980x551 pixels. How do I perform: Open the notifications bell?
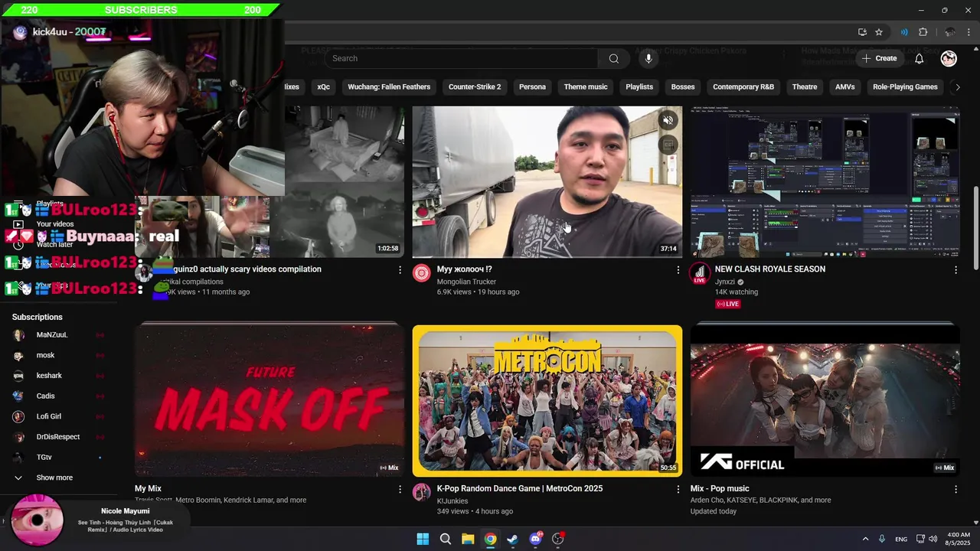919,58
